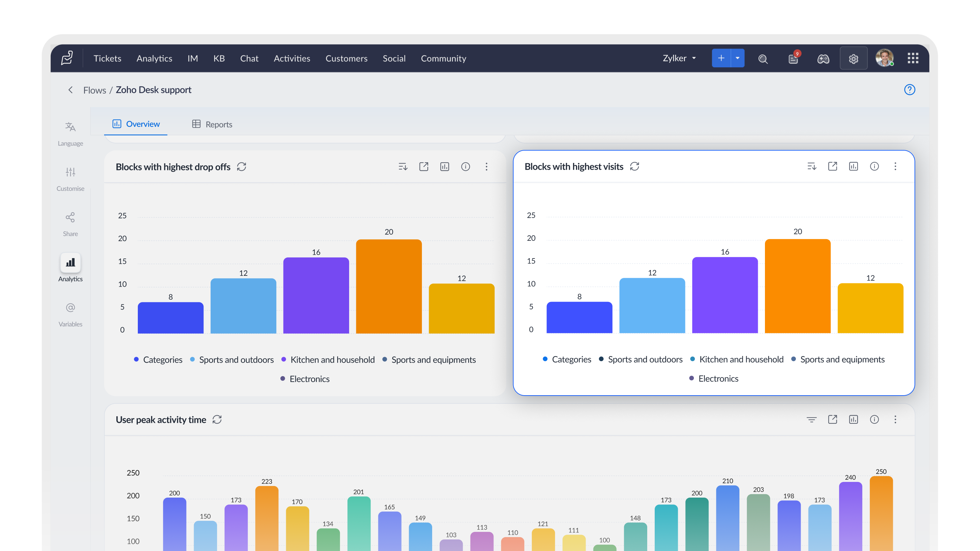
Task: Toggle Kitchen and household legend in drop offs
Action: pos(328,360)
